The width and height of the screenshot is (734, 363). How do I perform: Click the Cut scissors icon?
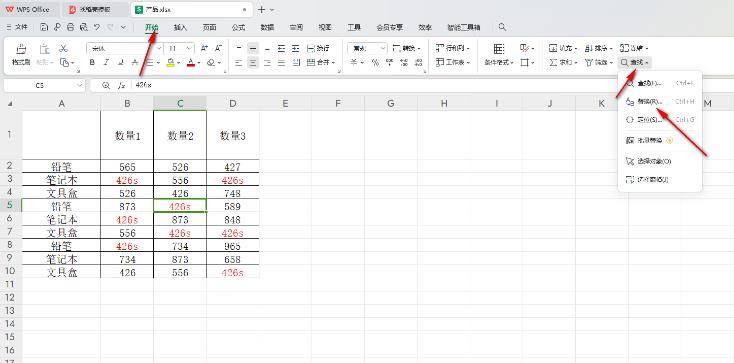click(63, 48)
